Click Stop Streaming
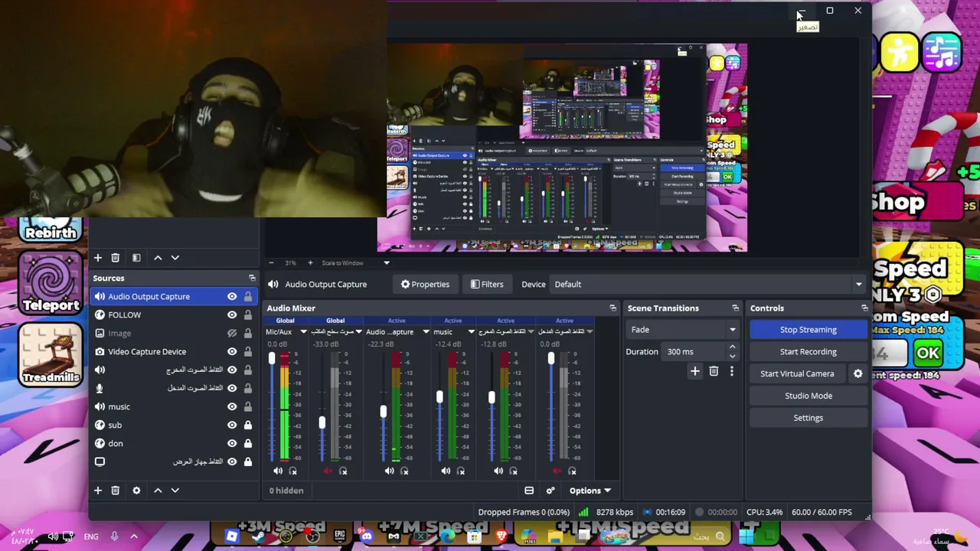The image size is (980, 551). [x=808, y=330]
